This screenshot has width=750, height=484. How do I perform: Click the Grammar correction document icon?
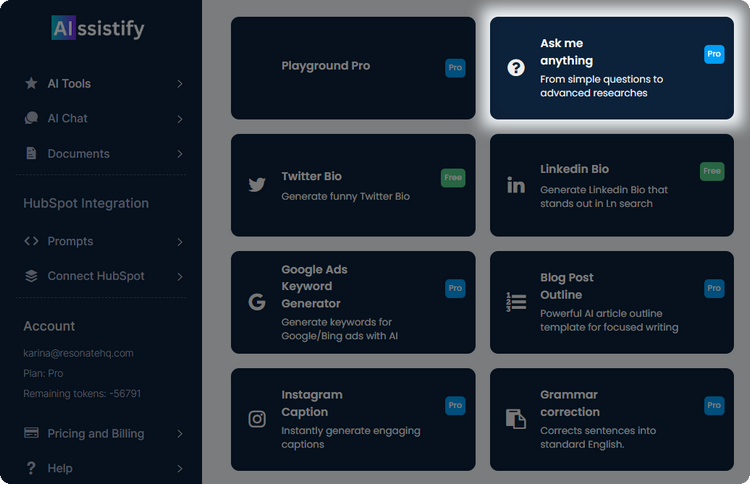click(x=516, y=419)
